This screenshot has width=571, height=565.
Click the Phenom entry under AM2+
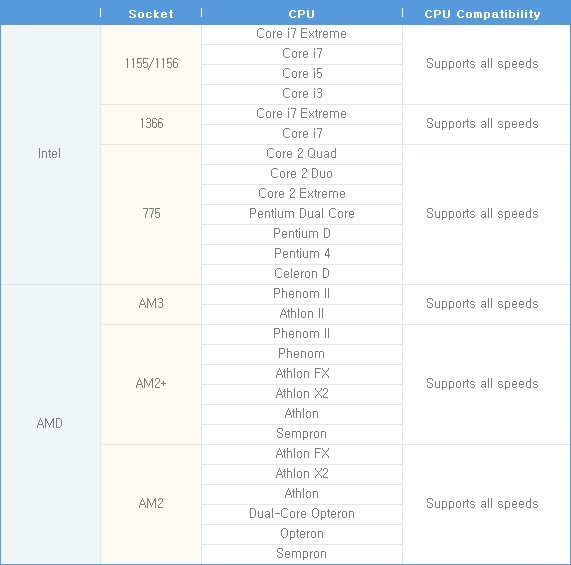302,355
